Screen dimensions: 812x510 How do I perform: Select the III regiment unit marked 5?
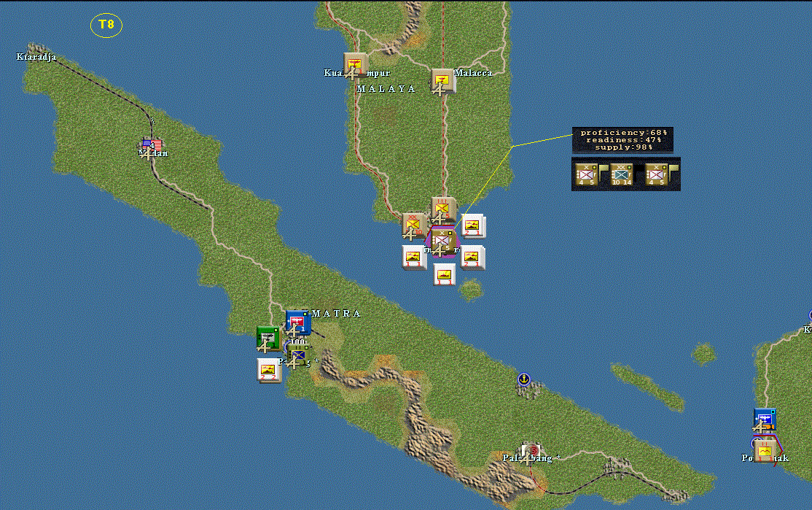click(443, 209)
